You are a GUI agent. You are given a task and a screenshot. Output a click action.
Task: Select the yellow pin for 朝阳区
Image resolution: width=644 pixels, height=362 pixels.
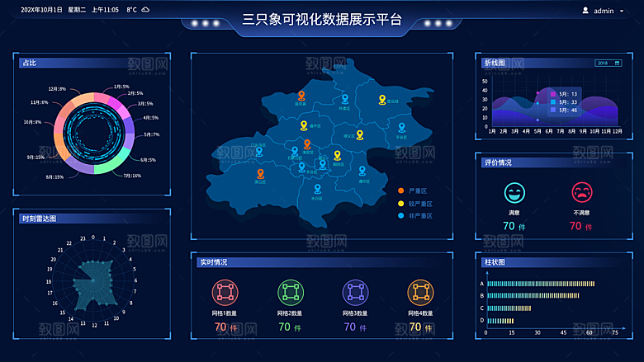(x=337, y=155)
